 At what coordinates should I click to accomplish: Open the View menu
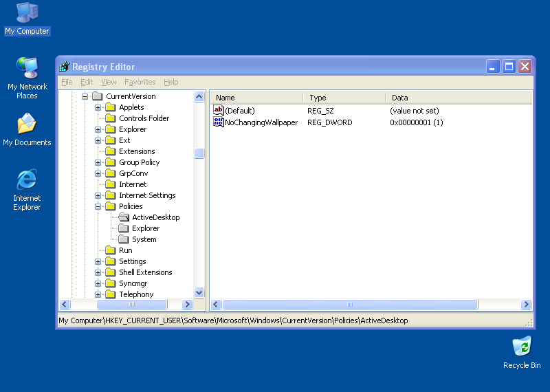click(109, 82)
